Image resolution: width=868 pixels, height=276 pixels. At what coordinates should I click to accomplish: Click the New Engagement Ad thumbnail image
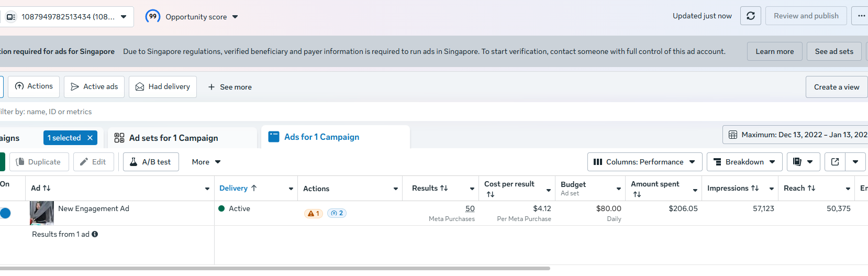click(42, 213)
